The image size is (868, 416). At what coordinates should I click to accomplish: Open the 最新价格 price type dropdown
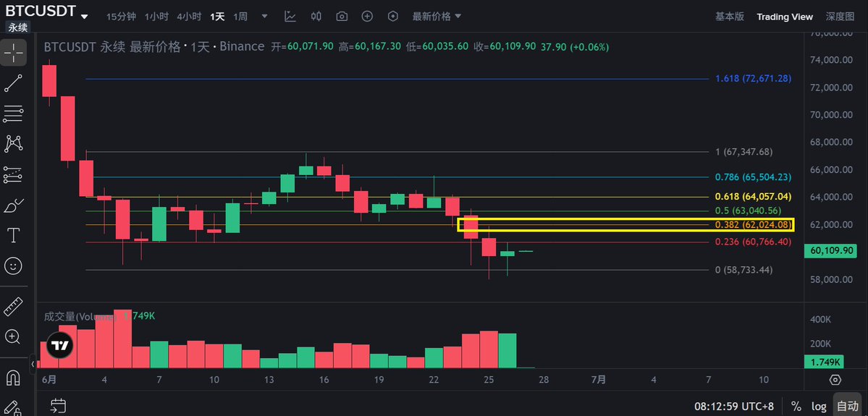(437, 17)
